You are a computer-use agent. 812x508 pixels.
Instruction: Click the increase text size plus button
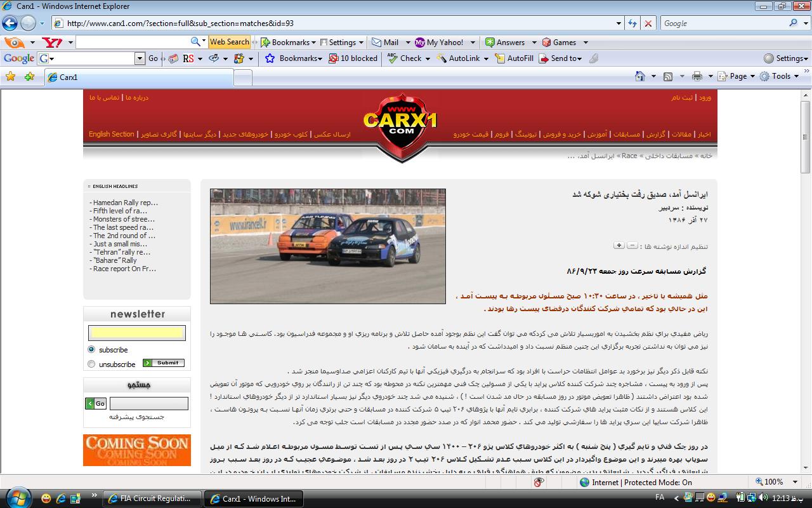click(619, 245)
